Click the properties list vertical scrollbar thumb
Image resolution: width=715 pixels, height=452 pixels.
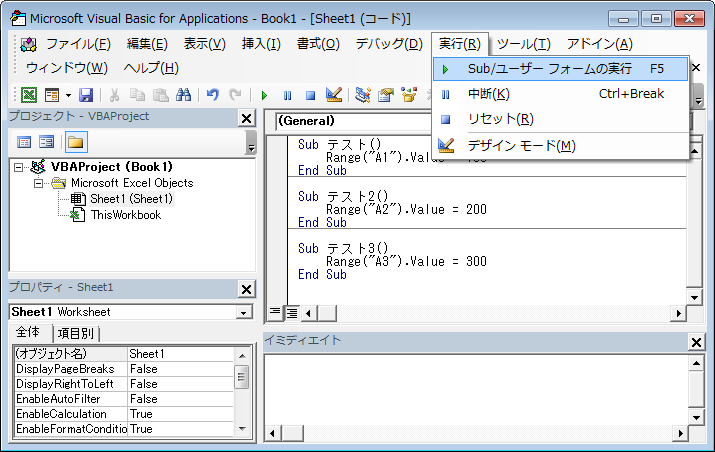(241, 377)
